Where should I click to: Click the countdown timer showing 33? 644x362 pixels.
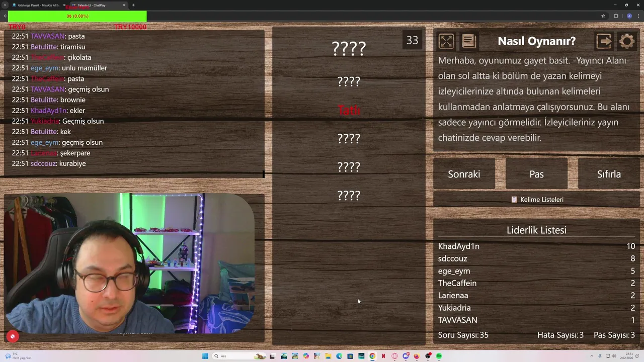tap(412, 41)
